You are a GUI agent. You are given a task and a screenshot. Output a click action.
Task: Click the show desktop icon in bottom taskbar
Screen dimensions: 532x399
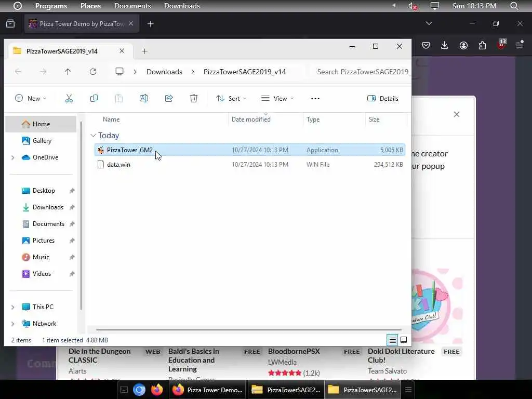coord(124,390)
